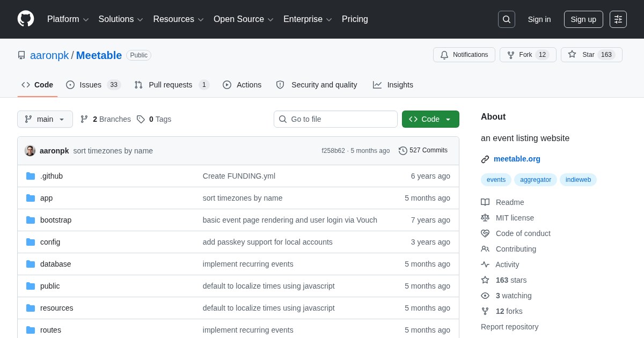The height and width of the screenshot is (338, 644).
Task: Click the Notifications bell icon
Action: click(444, 55)
